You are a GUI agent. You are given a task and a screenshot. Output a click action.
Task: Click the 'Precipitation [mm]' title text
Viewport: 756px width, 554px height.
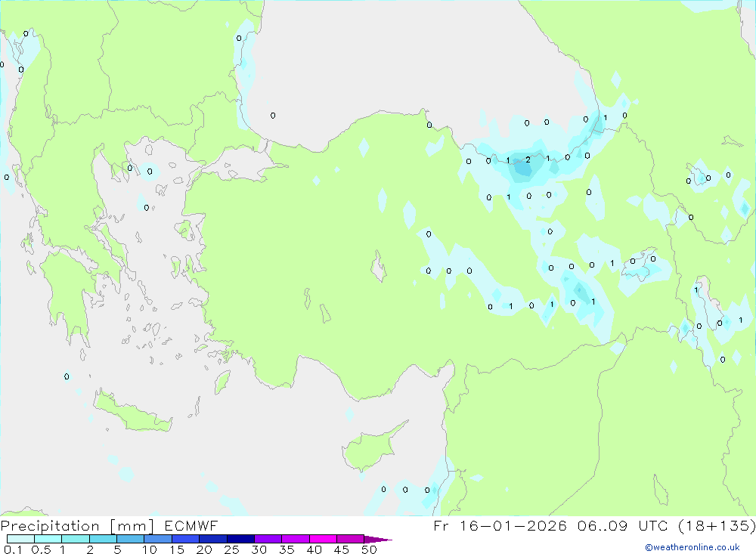tap(77, 525)
